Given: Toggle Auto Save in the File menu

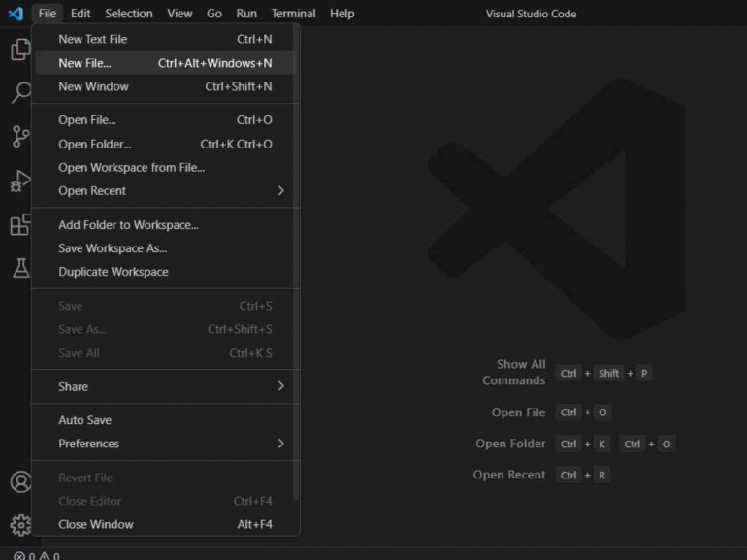Looking at the screenshot, I should pyautogui.click(x=165, y=420).
